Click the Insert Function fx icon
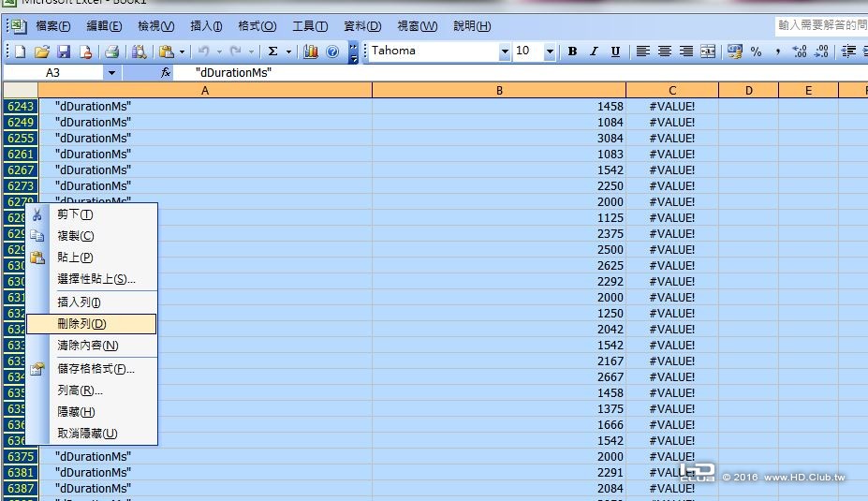The width and height of the screenshot is (868, 501). [x=165, y=72]
